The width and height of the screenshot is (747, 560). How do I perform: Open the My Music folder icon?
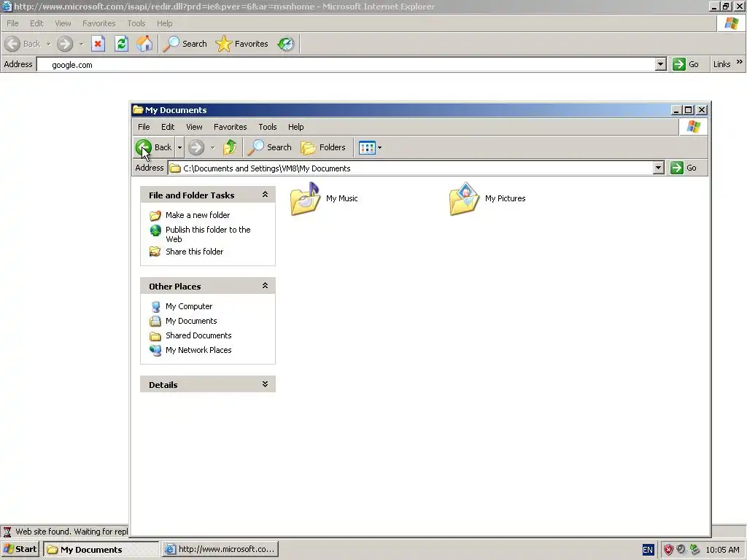click(306, 198)
